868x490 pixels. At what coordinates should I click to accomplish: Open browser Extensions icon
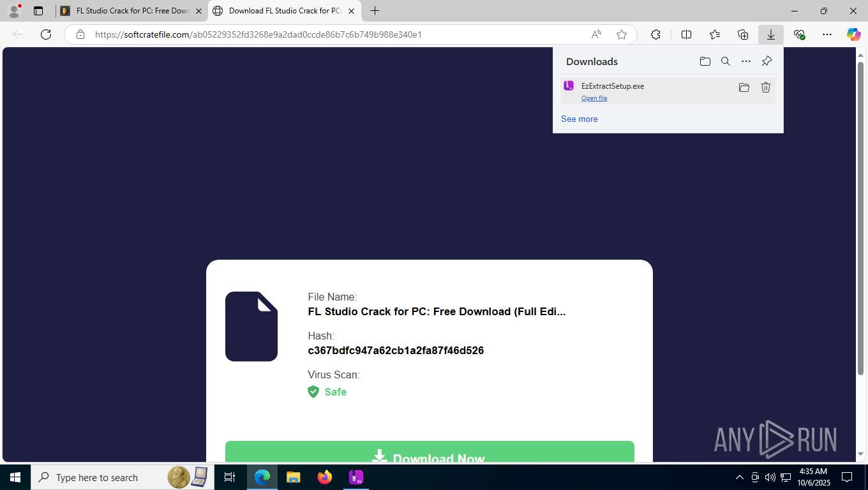pyautogui.click(x=655, y=34)
